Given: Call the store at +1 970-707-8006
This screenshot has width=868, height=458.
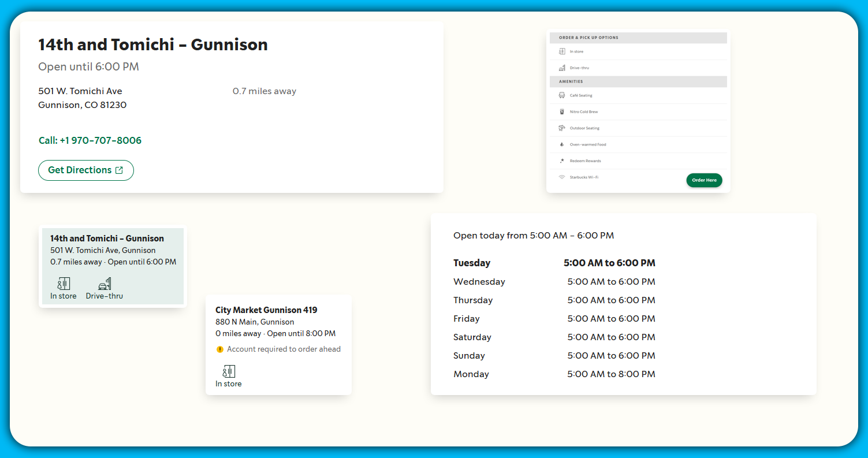Looking at the screenshot, I should pos(90,140).
